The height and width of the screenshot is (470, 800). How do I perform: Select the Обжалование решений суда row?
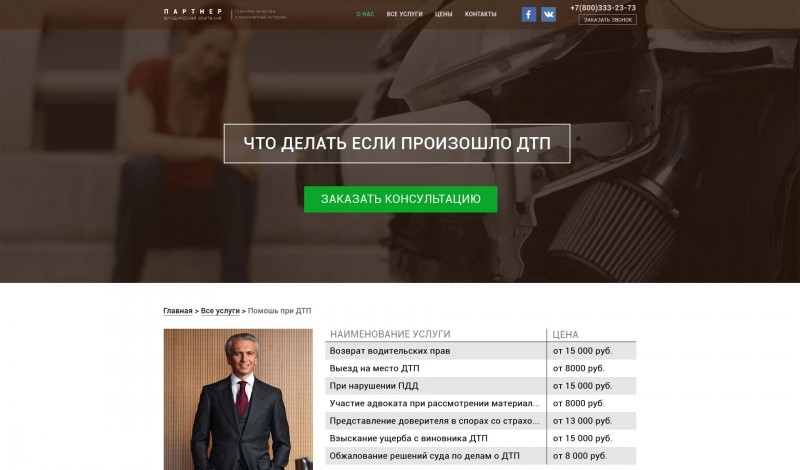481,456
